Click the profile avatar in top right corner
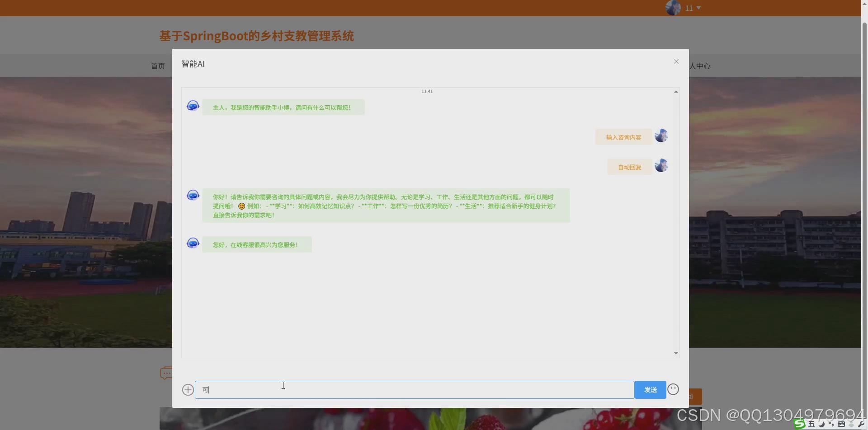Image resolution: width=868 pixels, height=430 pixels. pyautogui.click(x=673, y=7)
